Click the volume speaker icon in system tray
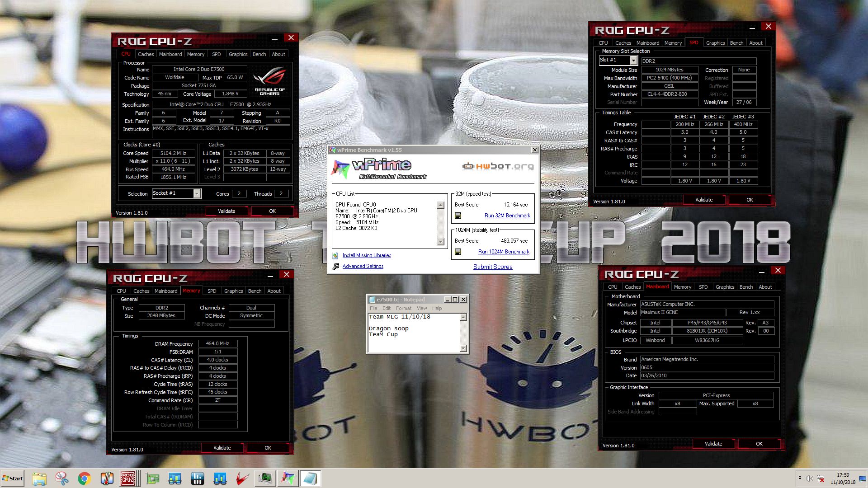 [x=809, y=479]
